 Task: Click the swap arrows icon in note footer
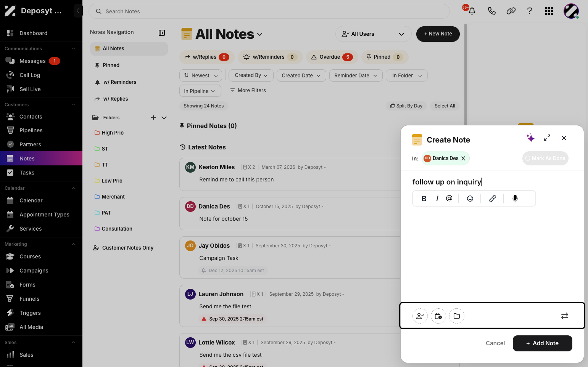coord(565,316)
